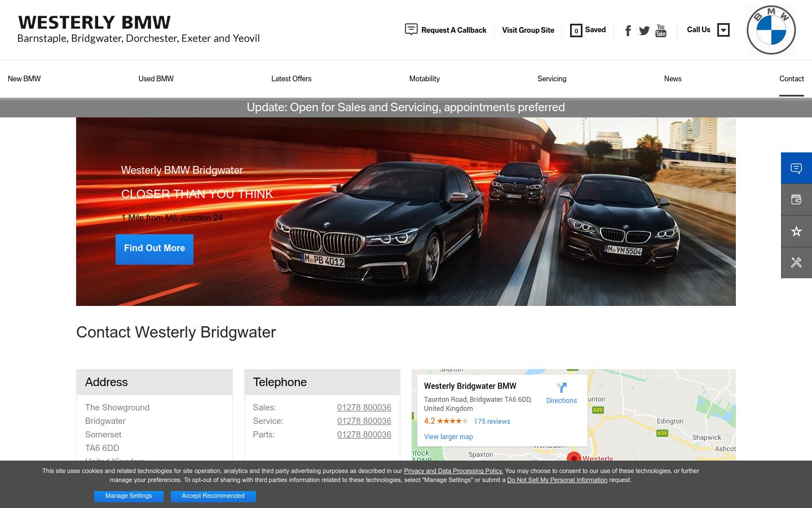Click 'CLOSER THAN YOU THINK' banner text

pyautogui.click(x=197, y=194)
